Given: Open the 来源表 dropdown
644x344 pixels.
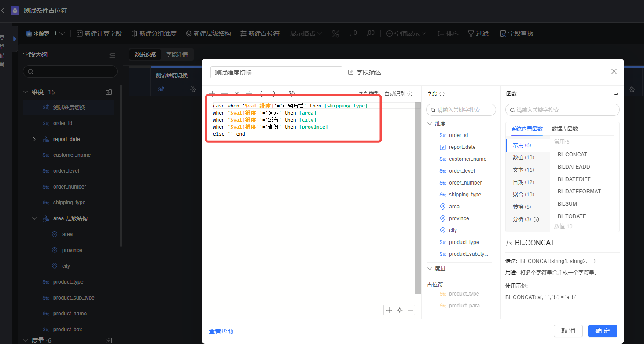Looking at the screenshot, I should click(45, 33).
